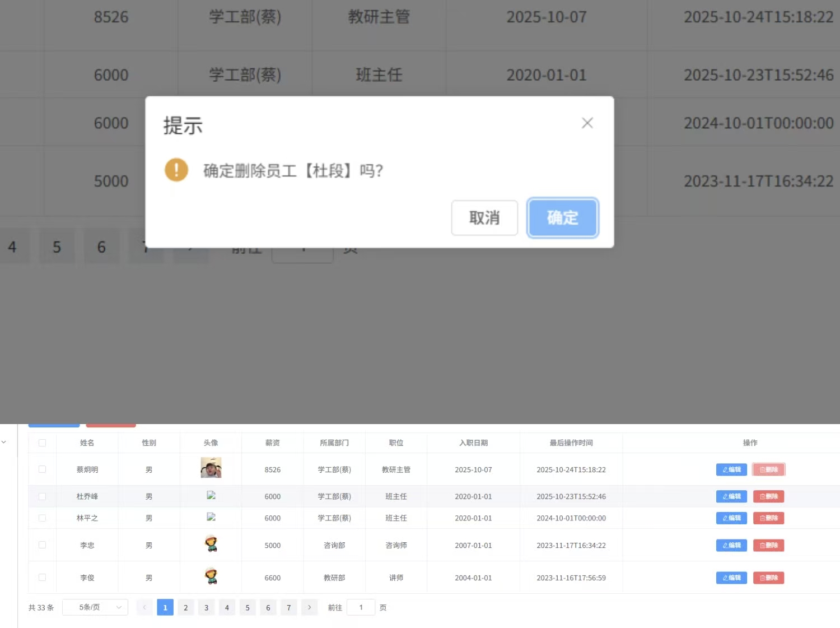Select the checkbox beside 李忠
The image size is (840, 628).
point(42,545)
